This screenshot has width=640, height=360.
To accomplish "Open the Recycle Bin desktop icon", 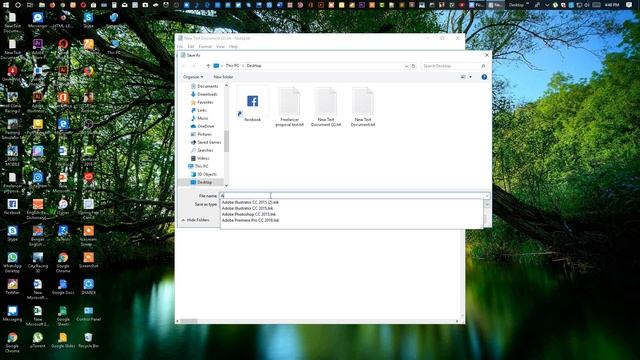I will 88,340.
